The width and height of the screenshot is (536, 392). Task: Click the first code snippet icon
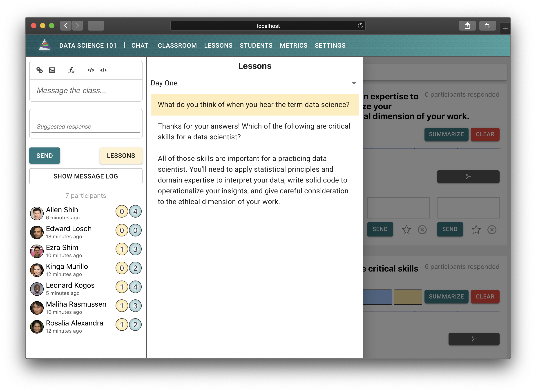pyautogui.click(x=91, y=70)
